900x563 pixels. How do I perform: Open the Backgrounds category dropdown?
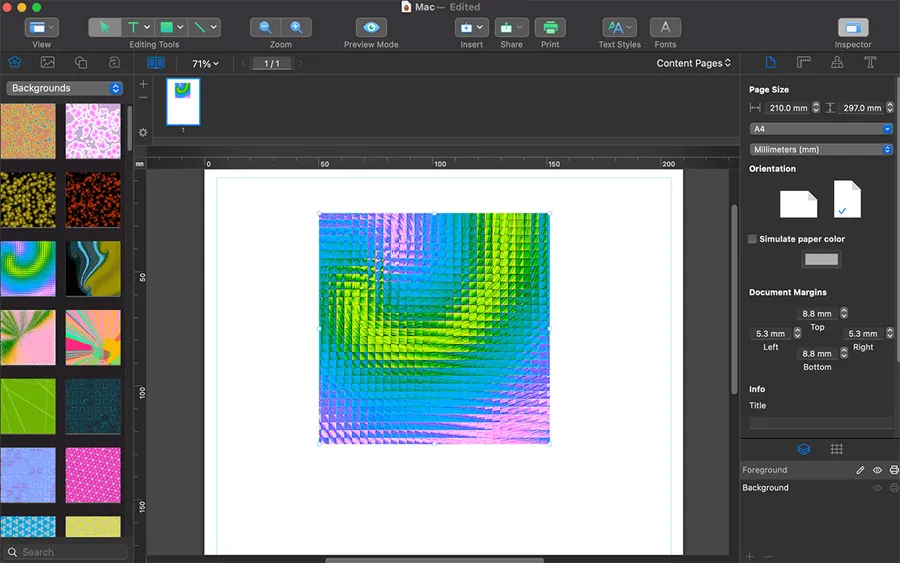[x=64, y=88]
